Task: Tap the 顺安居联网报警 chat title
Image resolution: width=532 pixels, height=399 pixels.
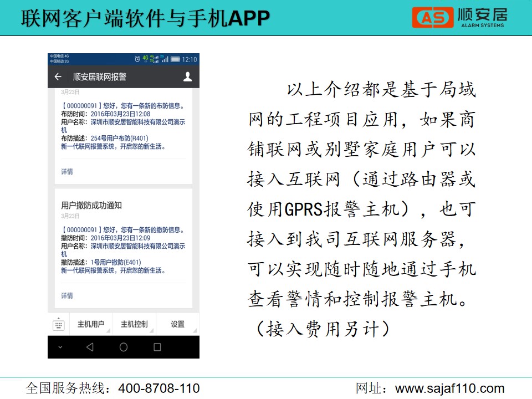Action: pyautogui.click(x=100, y=77)
